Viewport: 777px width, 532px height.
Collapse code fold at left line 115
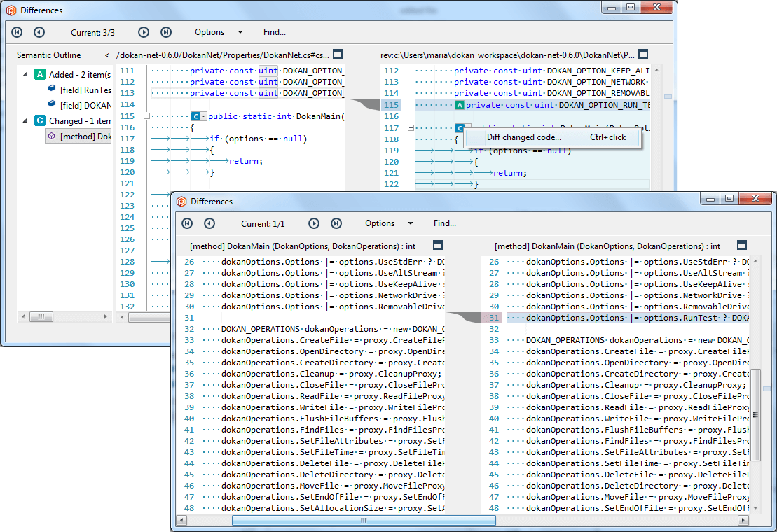pos(146,115)
